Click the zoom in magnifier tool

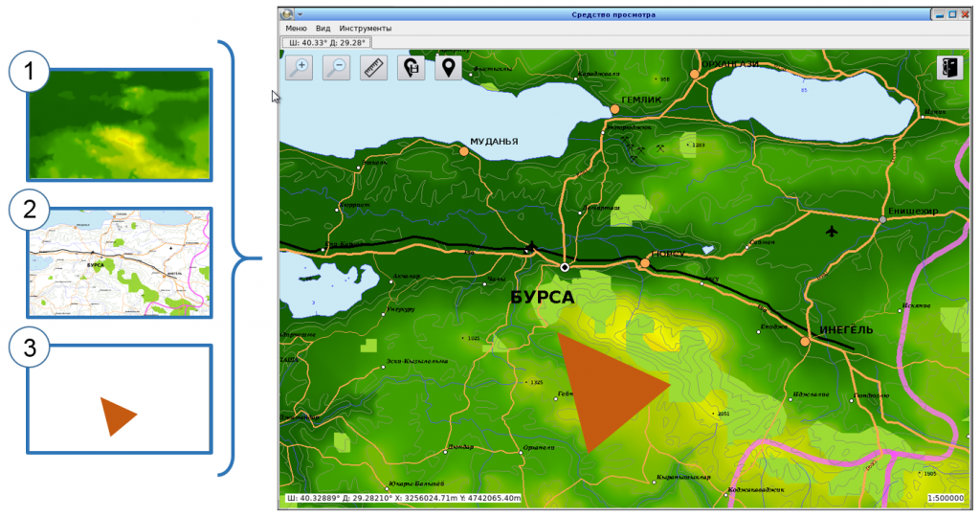point(301,67)
